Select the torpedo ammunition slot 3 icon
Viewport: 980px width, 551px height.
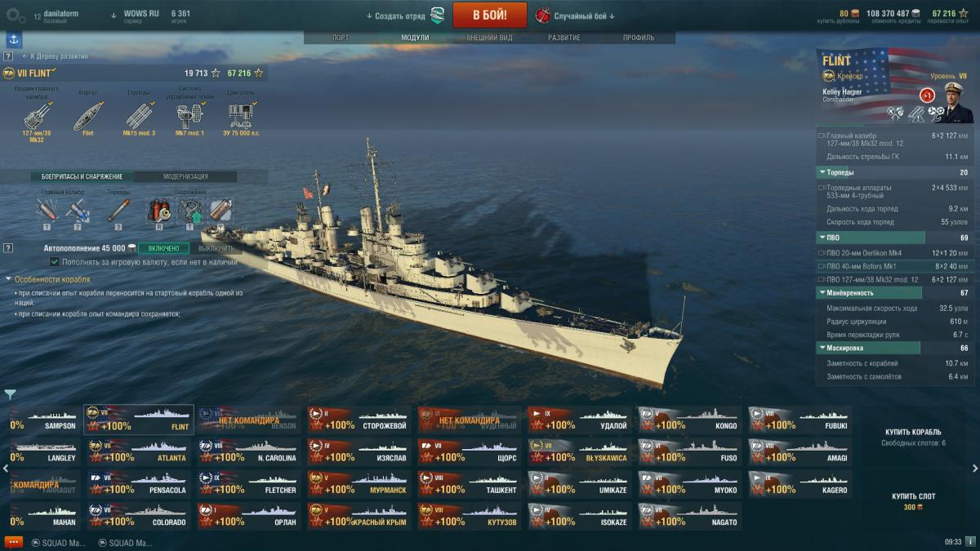[118, 211]
